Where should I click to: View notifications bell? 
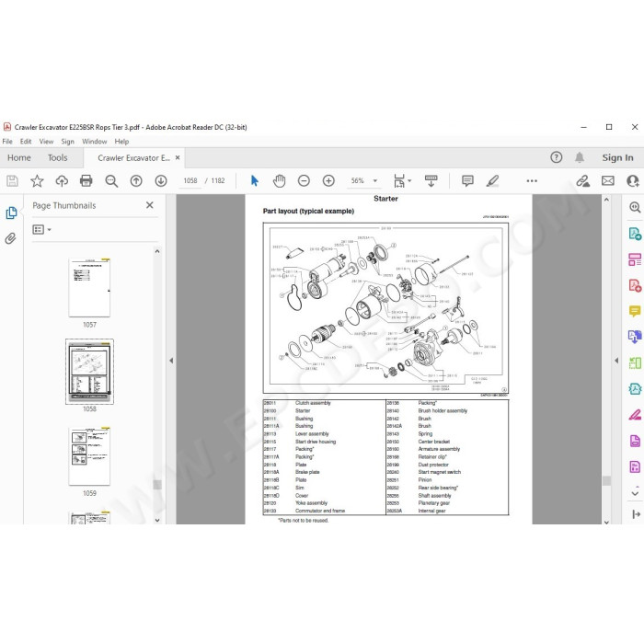(580, 157)
